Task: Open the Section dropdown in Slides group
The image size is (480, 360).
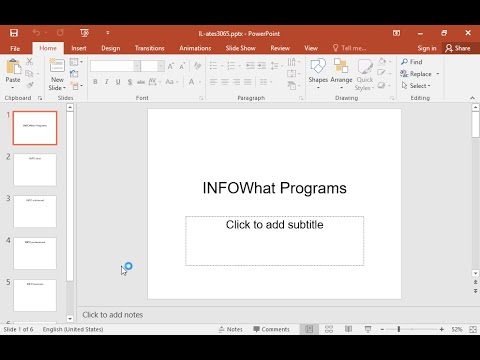Action: pos(77,86)
